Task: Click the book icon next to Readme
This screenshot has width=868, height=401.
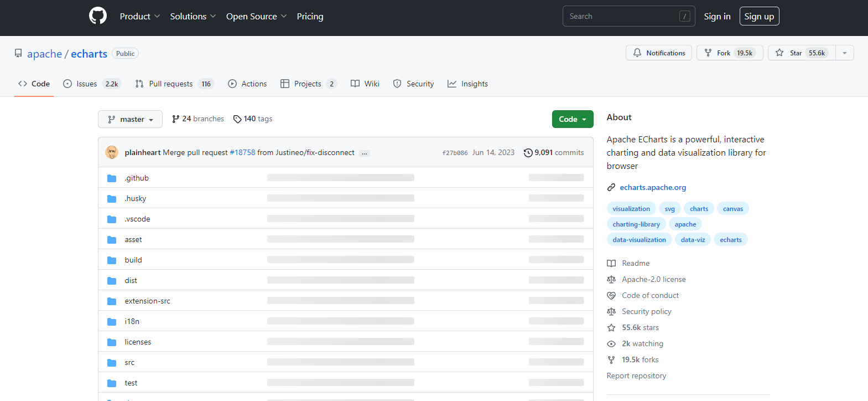Action: (x=611, y=264)
